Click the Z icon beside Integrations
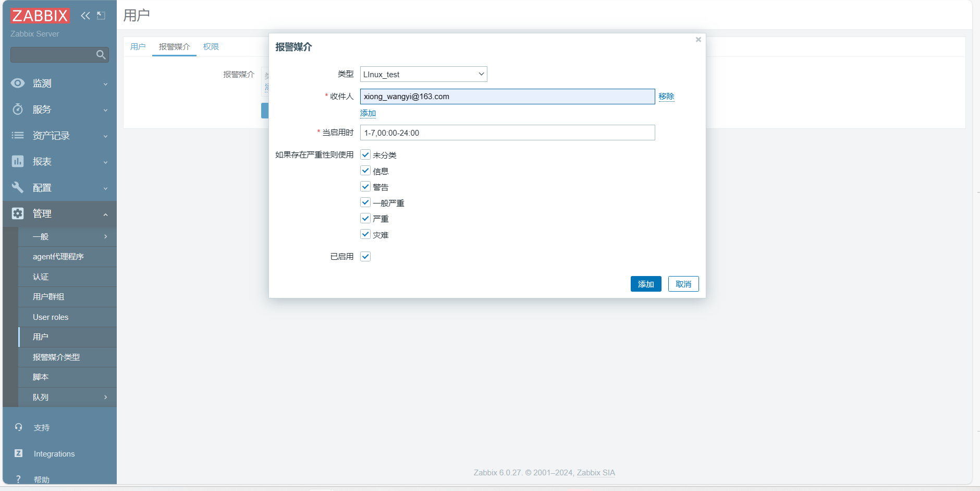Screen dimensions: 980x491 coord(19,453)
